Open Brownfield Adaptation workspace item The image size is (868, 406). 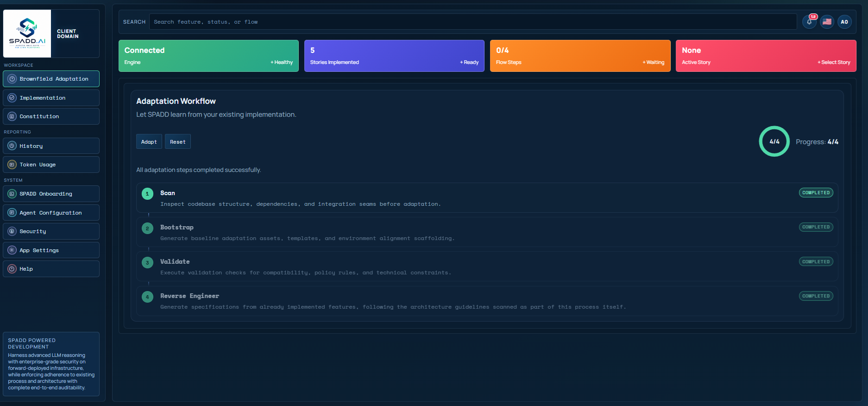51,79
